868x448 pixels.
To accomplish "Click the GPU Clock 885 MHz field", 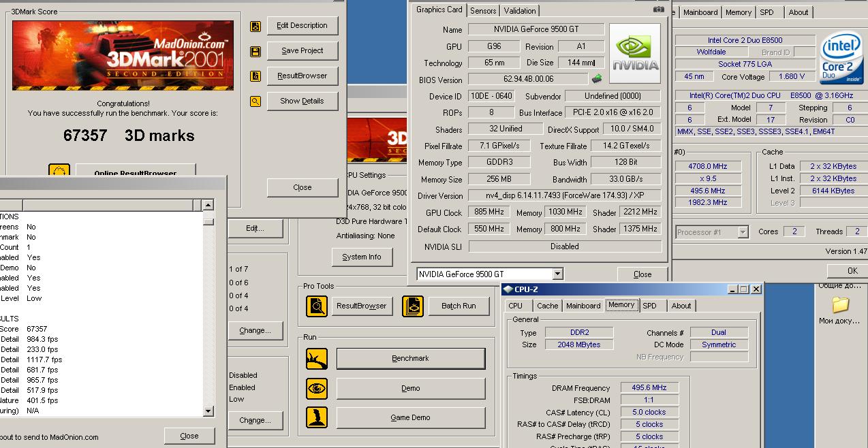I will 489,212.
